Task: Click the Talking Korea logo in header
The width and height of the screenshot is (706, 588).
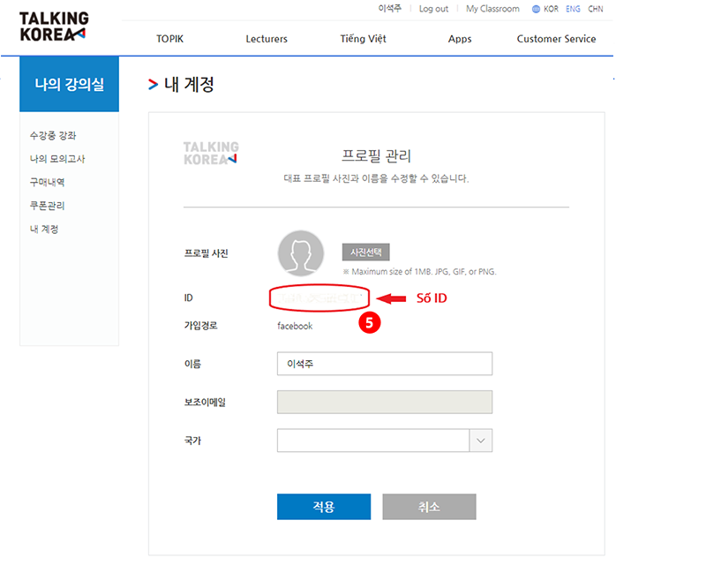Action: pos(53,26)
